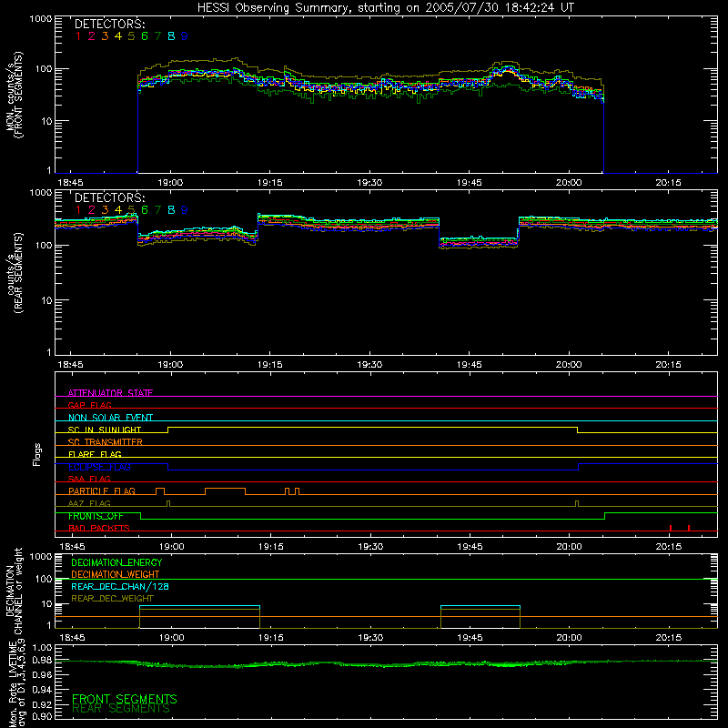The image size is (728, 728).
Task: Click the 20:15 time tick under the decimation panel
Action: coord(669,638)
